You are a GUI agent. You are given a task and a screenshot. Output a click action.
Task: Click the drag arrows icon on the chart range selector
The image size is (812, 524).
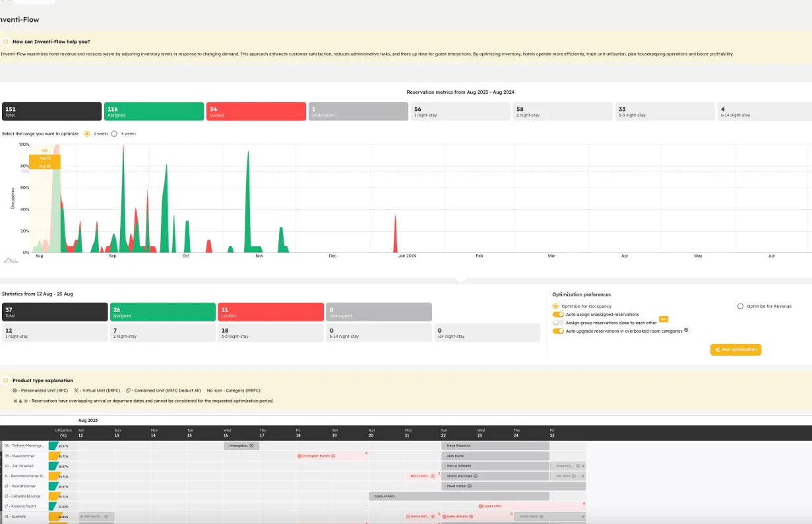point(44,150)
